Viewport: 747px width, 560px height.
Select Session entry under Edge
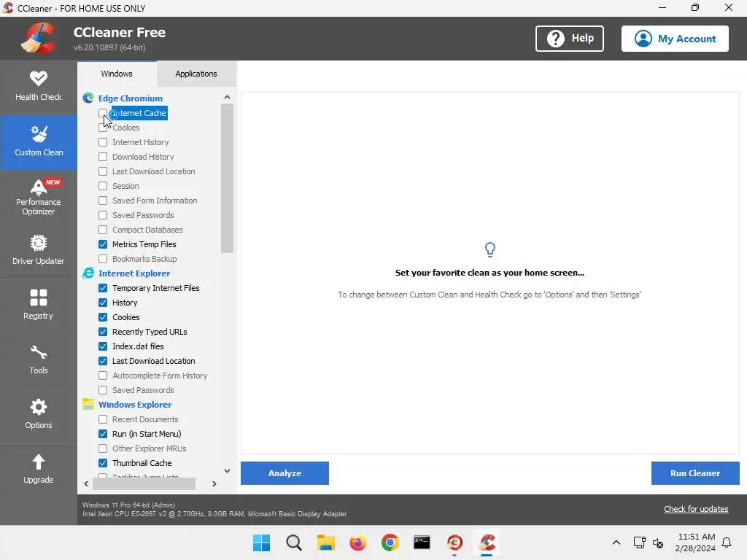(x=125, y=186)
